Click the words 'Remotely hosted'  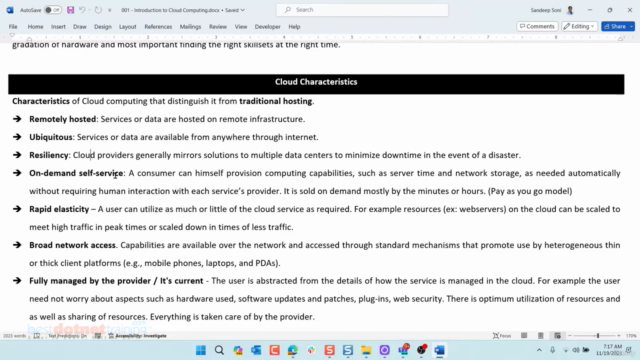[x=62, y=119]
